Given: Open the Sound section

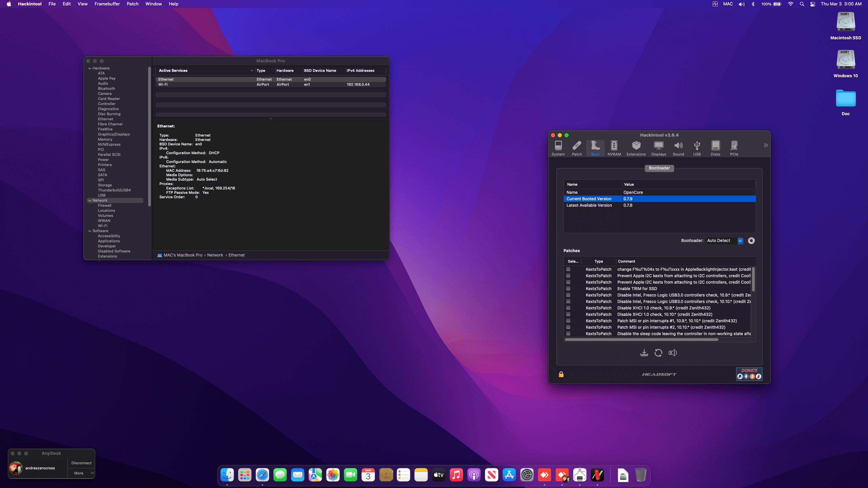Looking at the screenshot, I should 678,148.
